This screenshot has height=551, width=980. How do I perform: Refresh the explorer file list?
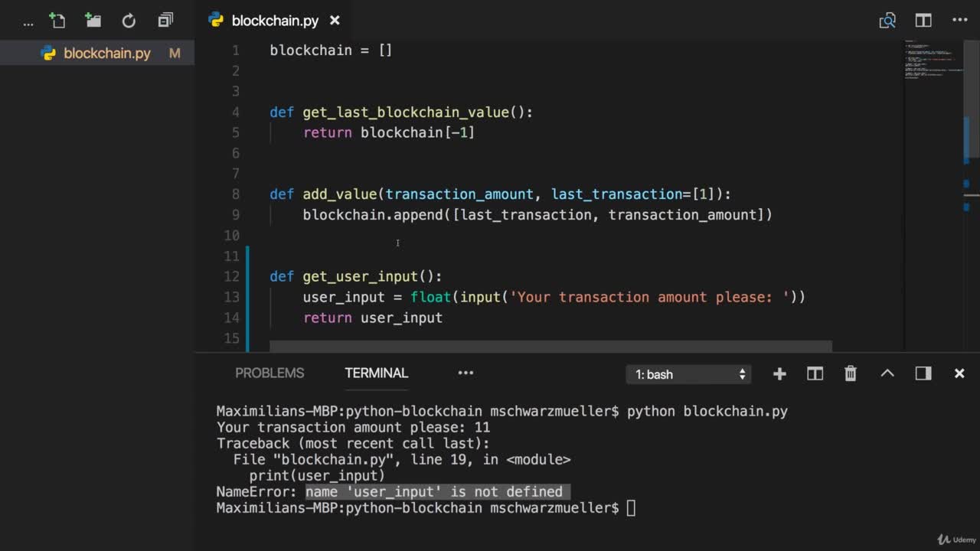[129, 21]
